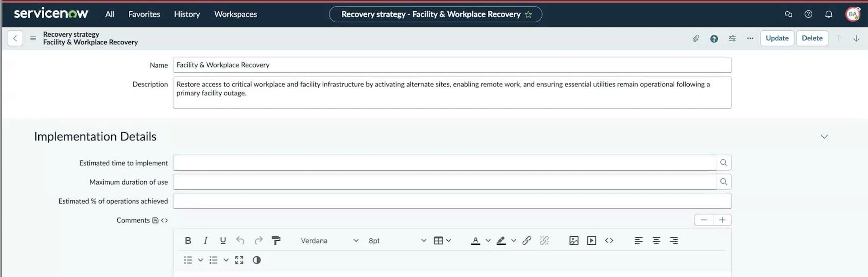Insert bulleted list

pos(188,260)
